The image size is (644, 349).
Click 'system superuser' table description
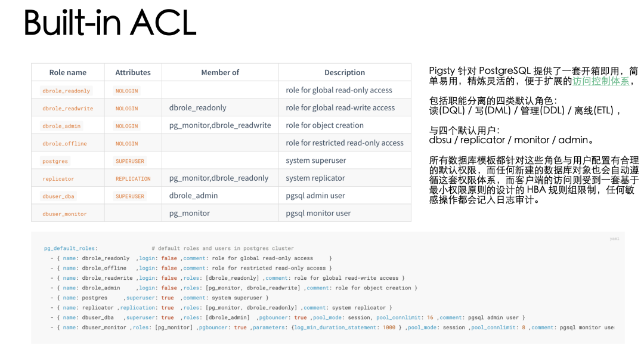(316, 160)
